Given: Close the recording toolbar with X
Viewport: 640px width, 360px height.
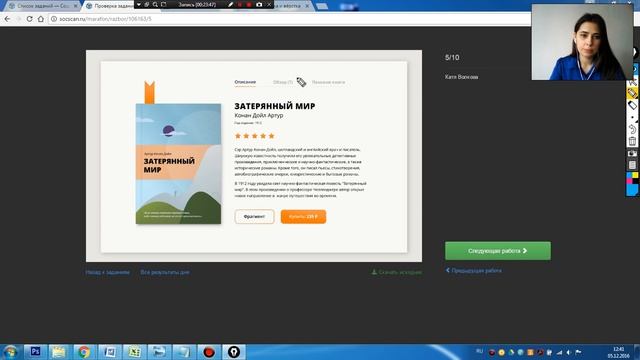Looking at the screenshot, I should [x=269, y=4].
